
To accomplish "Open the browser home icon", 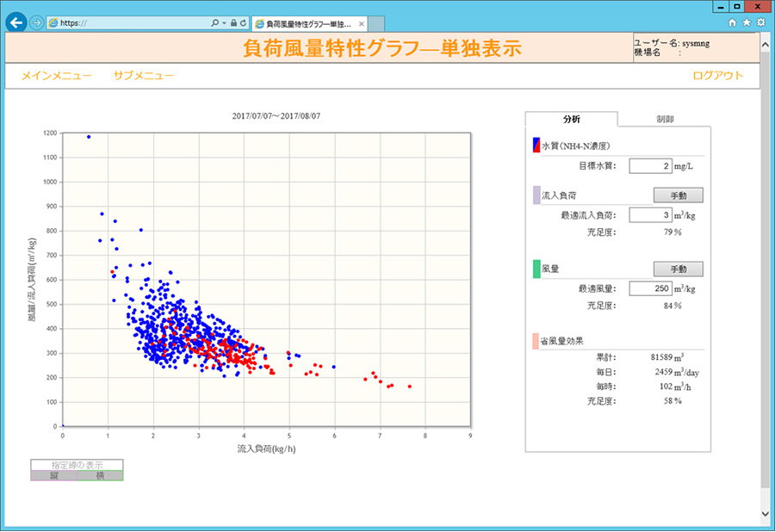I will 733,22.
